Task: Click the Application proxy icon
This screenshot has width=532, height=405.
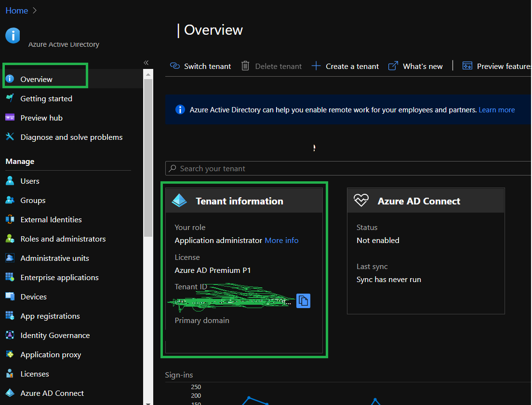Action: click(10, 354)
